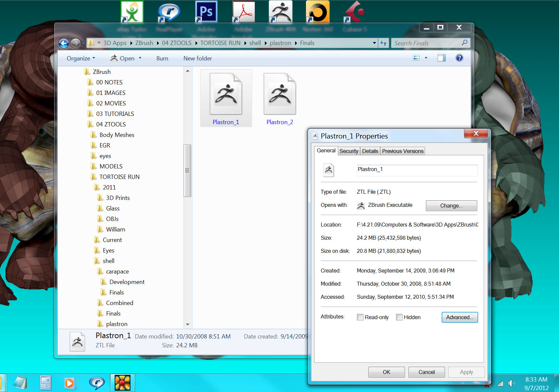
Task: Click inside the Search Finals box
Action: (x=427, y=43)
